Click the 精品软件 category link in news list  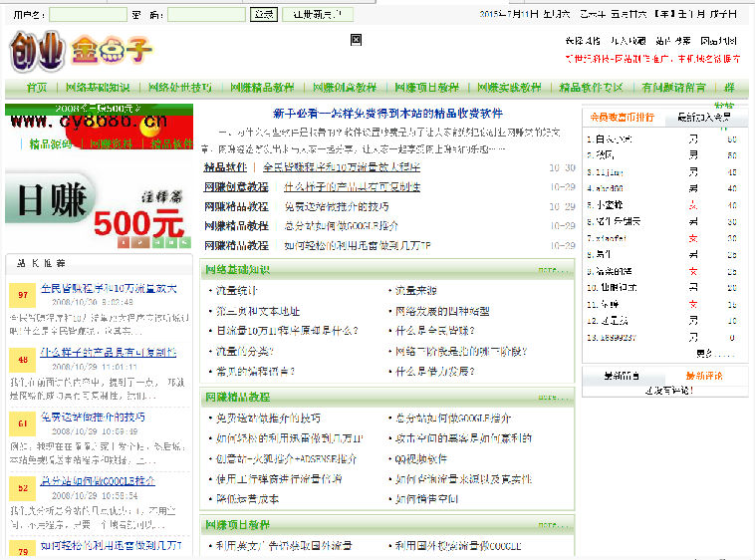225,167
